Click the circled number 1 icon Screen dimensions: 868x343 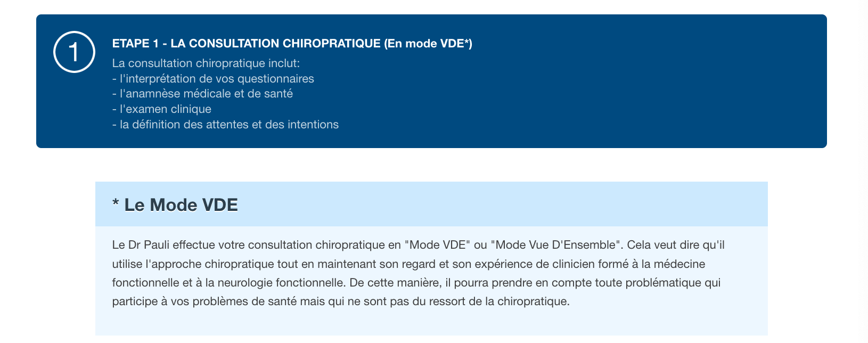pyautogui.click(x=74, y=52)
